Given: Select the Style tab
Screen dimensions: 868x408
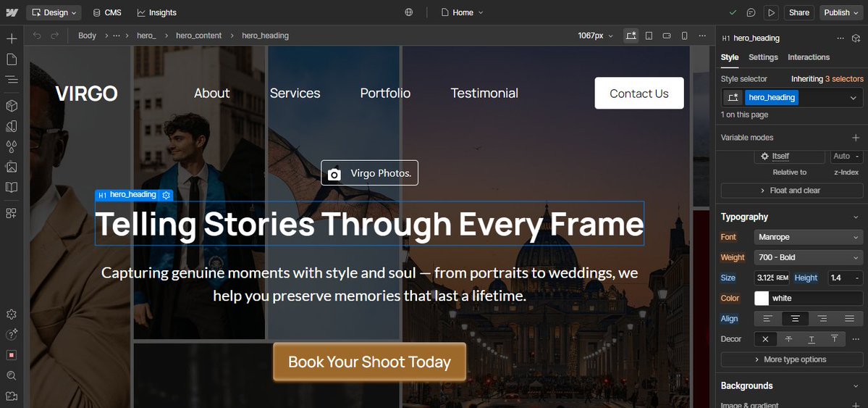Looking at the screenshot, I should tap(730, 57).
